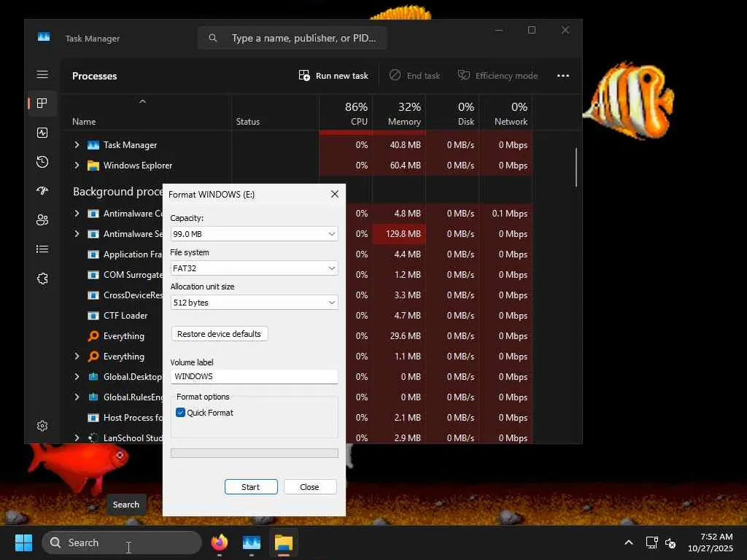Screen dimensions: 747x560
Task: Open the more options ellipsis menu
Action: click(563, 76)
